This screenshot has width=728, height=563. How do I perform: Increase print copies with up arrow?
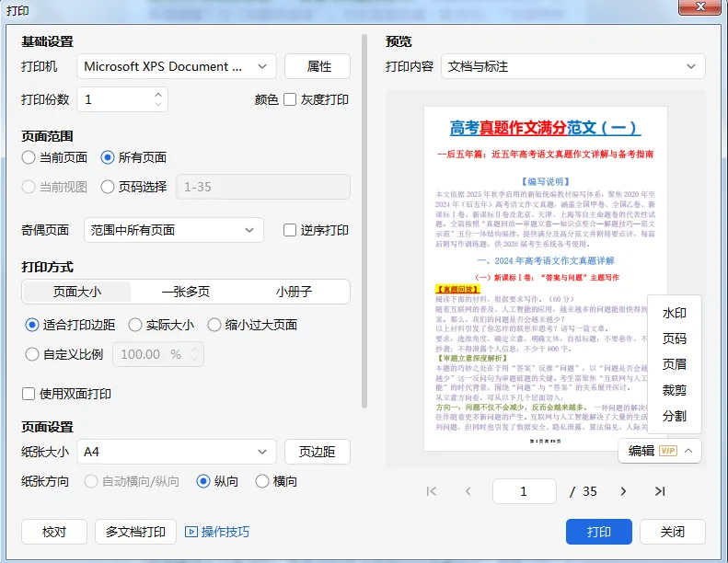(x=158, y=94)
